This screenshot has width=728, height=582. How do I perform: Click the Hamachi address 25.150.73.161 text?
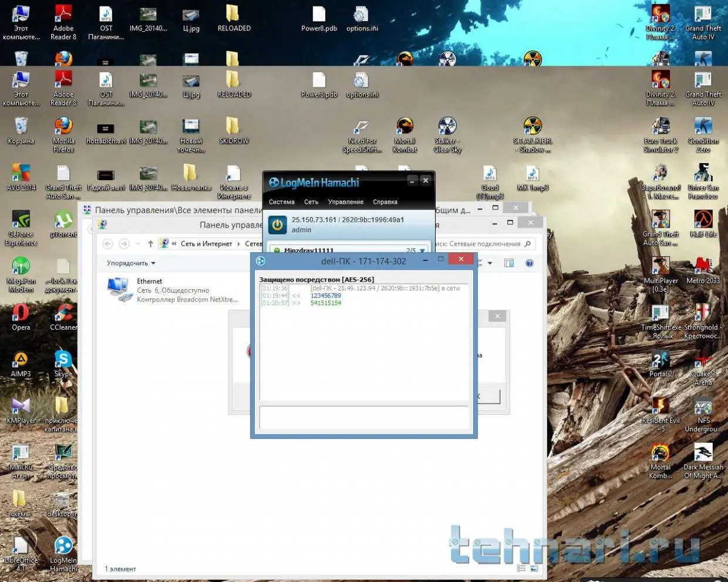(314, 220)
